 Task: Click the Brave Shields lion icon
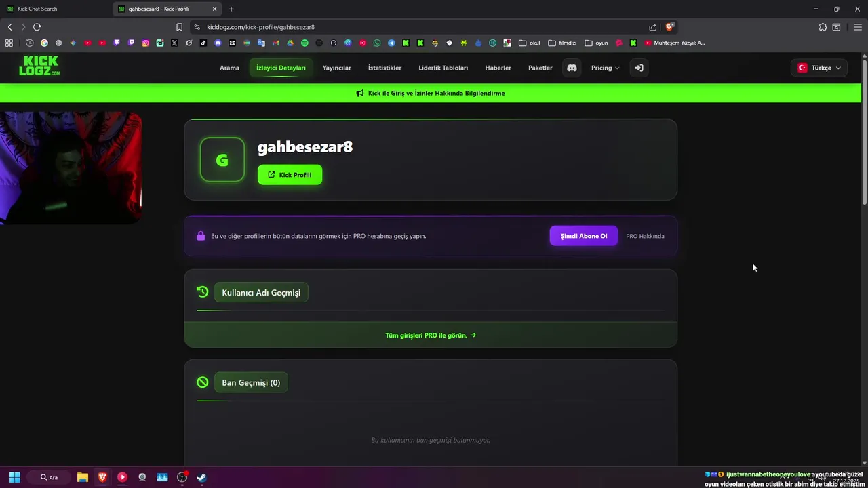point(669,27)
